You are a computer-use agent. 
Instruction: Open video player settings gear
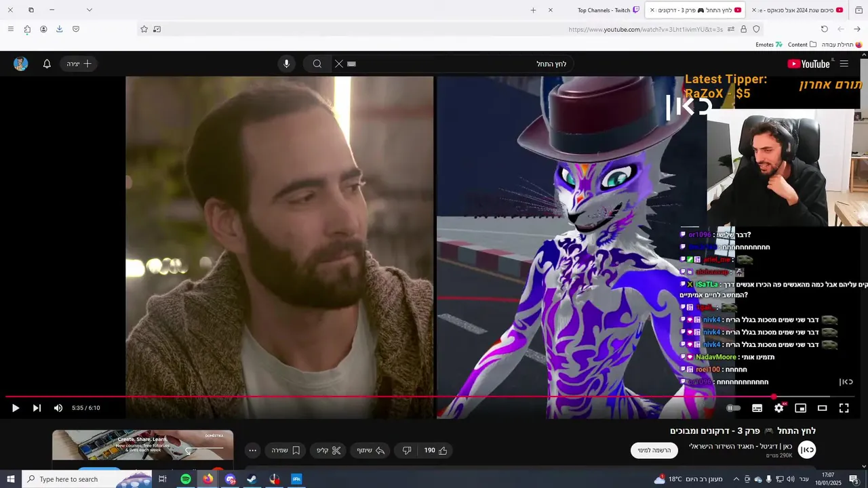(x=779, y=408)
